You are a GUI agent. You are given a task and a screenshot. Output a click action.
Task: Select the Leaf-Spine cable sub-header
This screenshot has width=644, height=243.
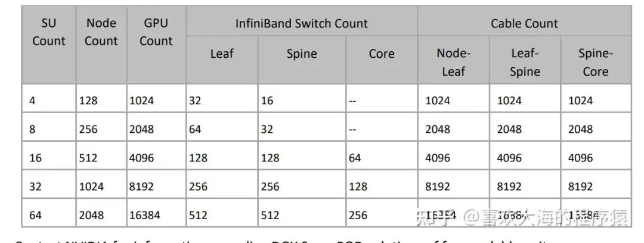point(525,62)
